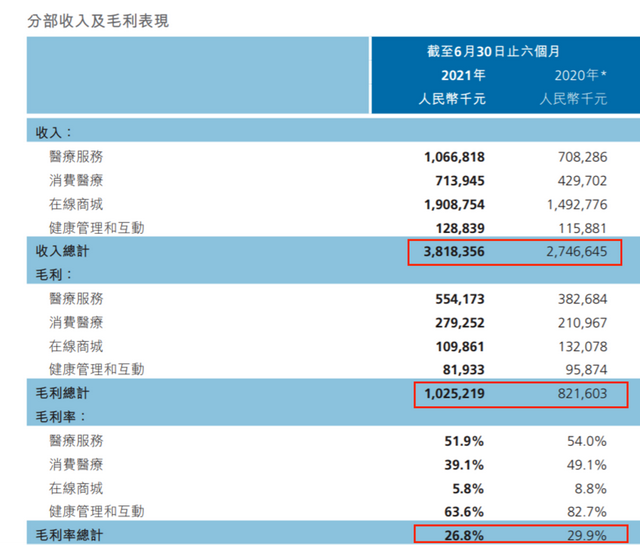Viewport: 640px width, 545px height.
Task: Click the 分部收入及毛利表現 title
Action: click(97, 19)
